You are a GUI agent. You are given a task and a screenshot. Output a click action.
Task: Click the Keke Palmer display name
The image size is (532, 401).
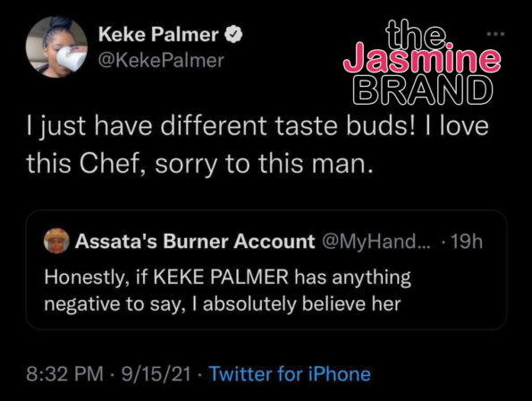[158, 34]
